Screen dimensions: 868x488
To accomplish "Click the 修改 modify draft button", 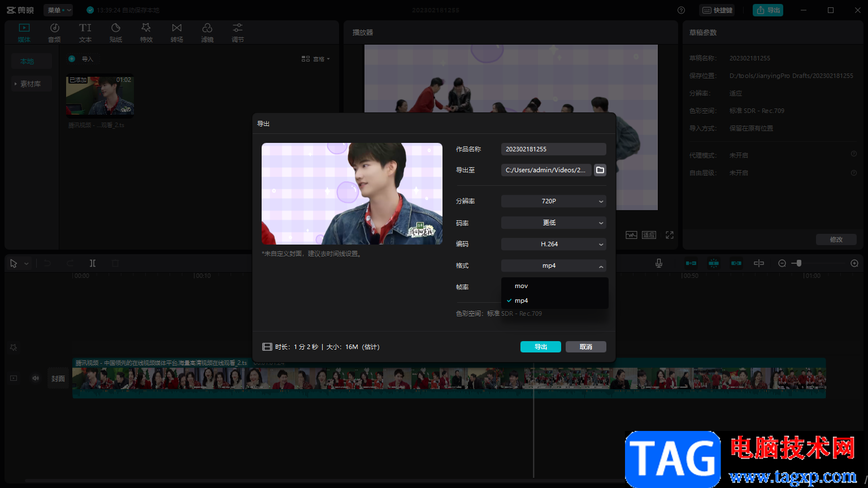I will 836,239.
